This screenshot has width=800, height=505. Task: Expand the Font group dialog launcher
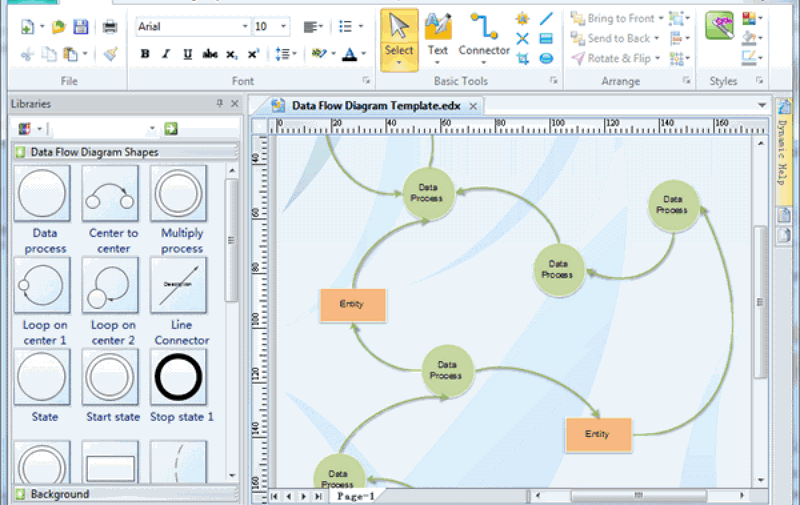pos(366,80)
